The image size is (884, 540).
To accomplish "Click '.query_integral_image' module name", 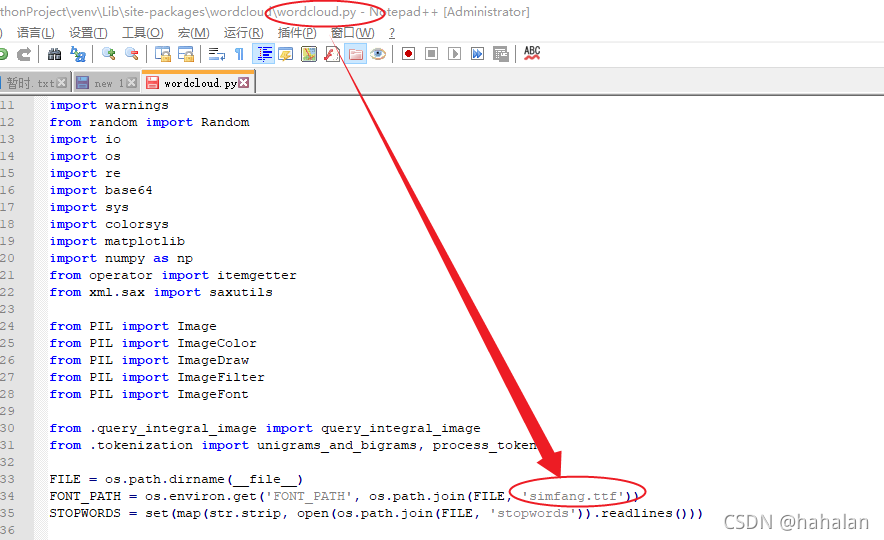I will 173,428.
